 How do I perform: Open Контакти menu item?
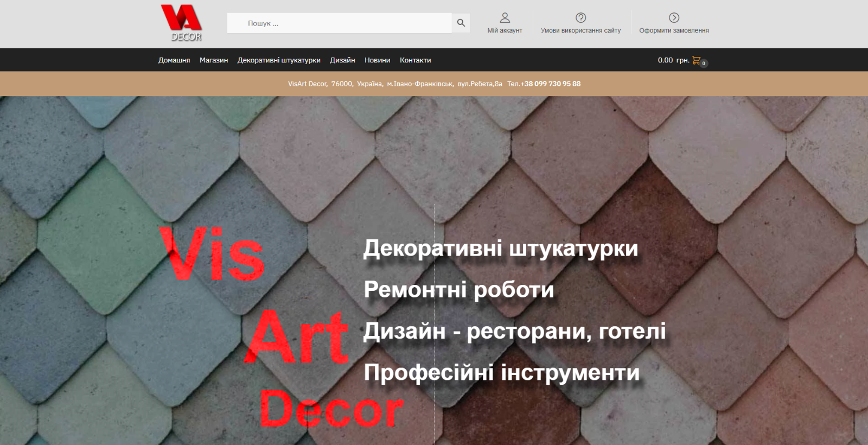(416, 60)
